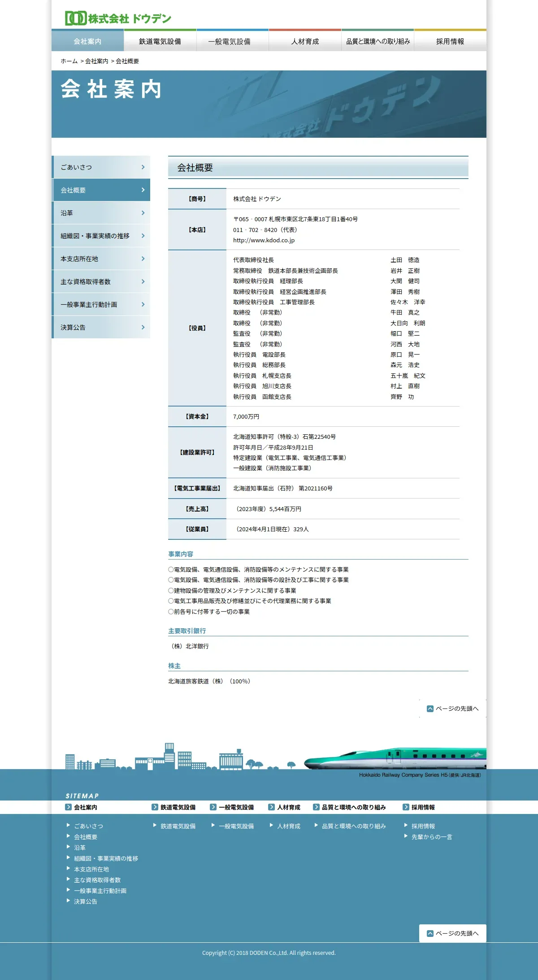Image resolution: width=538 pixels, height=980 pixels.
Task: Click the 株式会社ドウデン logo
Action: tap(118, 18)
